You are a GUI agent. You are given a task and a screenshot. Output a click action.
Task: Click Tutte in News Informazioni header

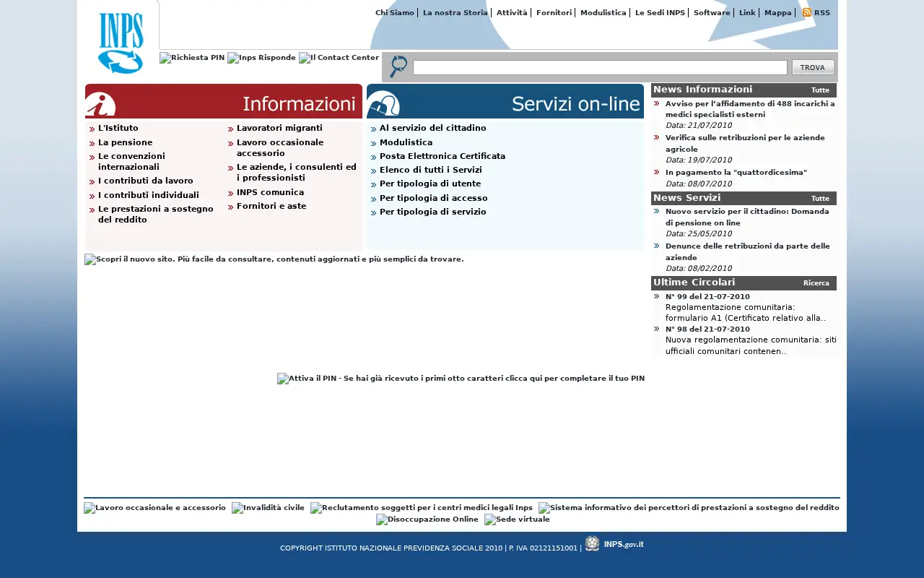(820, 90)
